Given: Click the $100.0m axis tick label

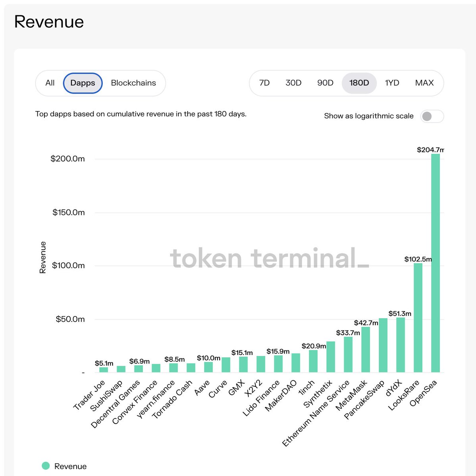Looking at the screenshot, I should pyautogui.click(x=68, y=265).
